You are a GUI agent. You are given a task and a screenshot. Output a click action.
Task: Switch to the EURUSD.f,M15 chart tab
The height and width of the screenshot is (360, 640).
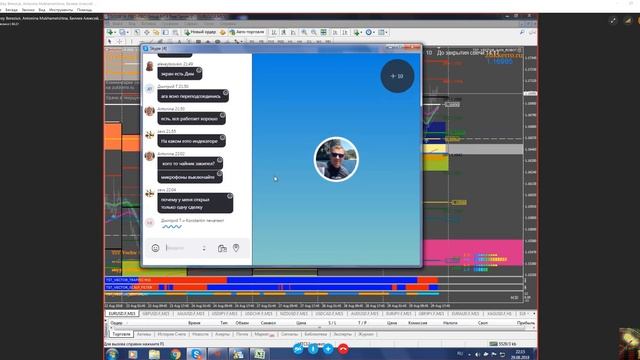[122, 313]
